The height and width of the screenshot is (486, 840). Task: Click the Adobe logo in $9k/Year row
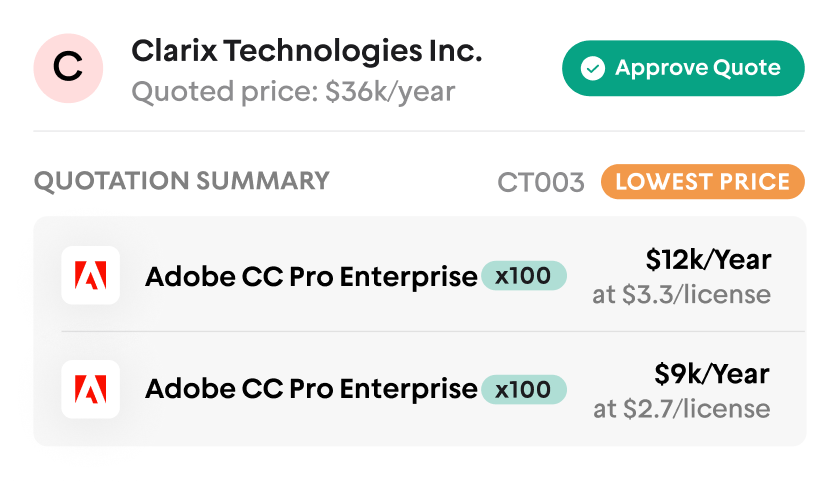click(90, 389)
